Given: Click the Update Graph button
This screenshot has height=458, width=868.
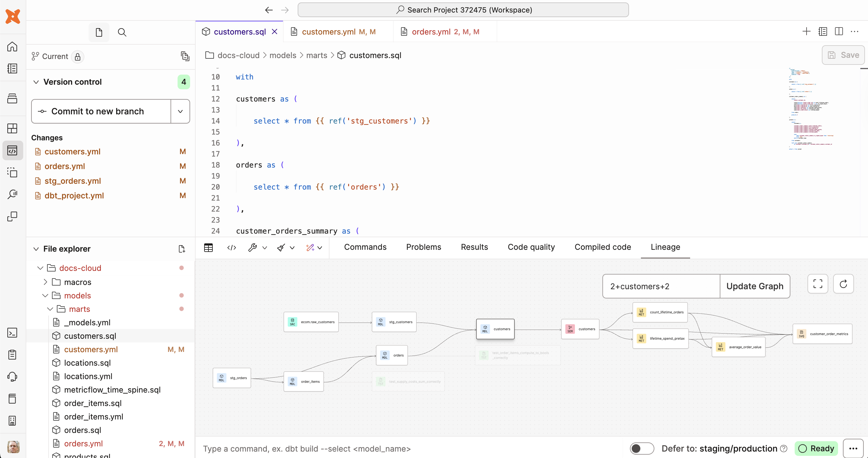Looking at the screenshot, I should pyautogui.click(x=755, y=286).
